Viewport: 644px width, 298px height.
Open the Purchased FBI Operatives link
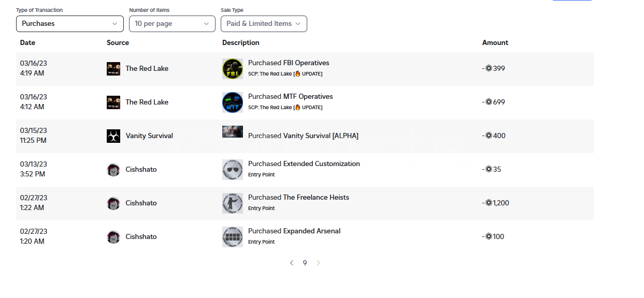[x=289, y=63]
